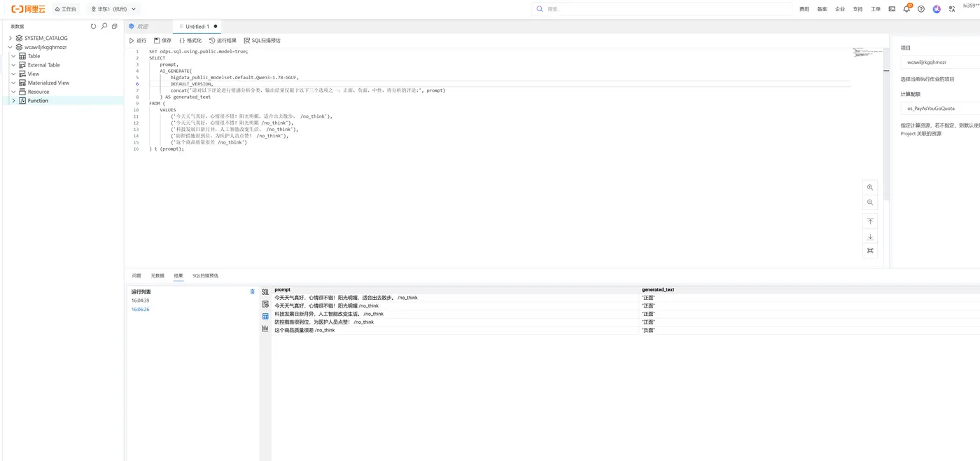Select the Materialized View tree item
Image resolution: width=980 pixels, height=461 pixels.
pos(48,83)
